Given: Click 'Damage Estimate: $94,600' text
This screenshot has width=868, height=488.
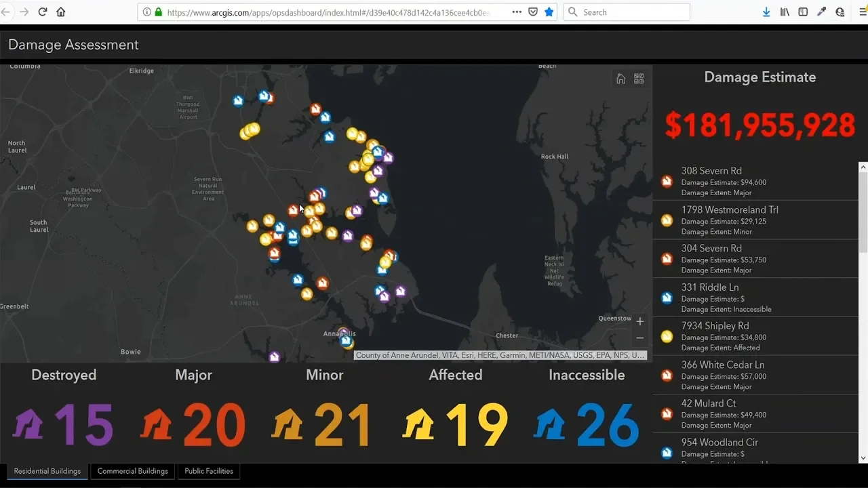Looking at the screenshot, I should coord(724,182).
